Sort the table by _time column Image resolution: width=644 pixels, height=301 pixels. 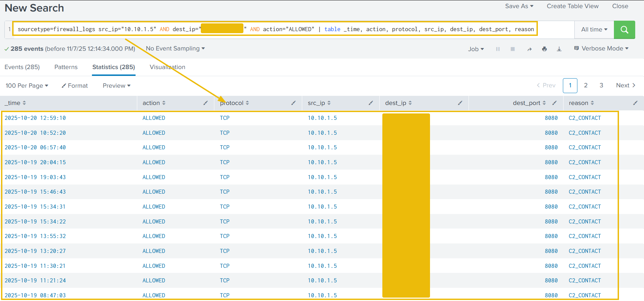tap(15, 103)
